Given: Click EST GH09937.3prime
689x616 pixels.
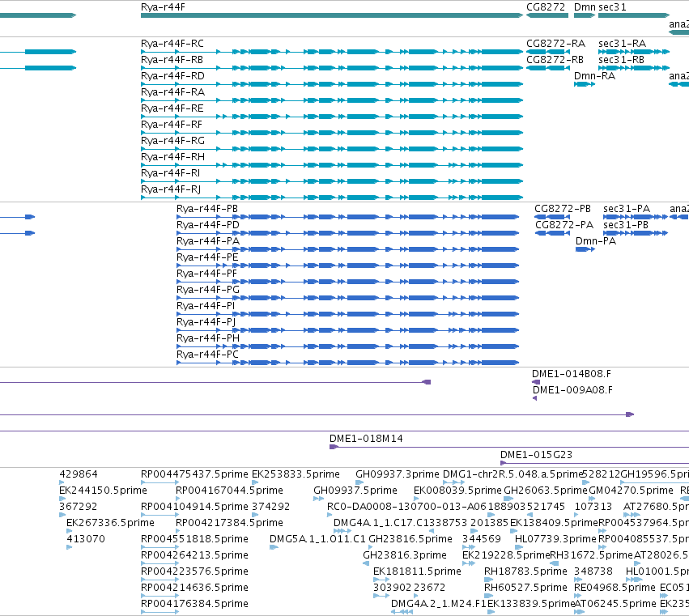Looking at the screenshot, I should point(398,474).
